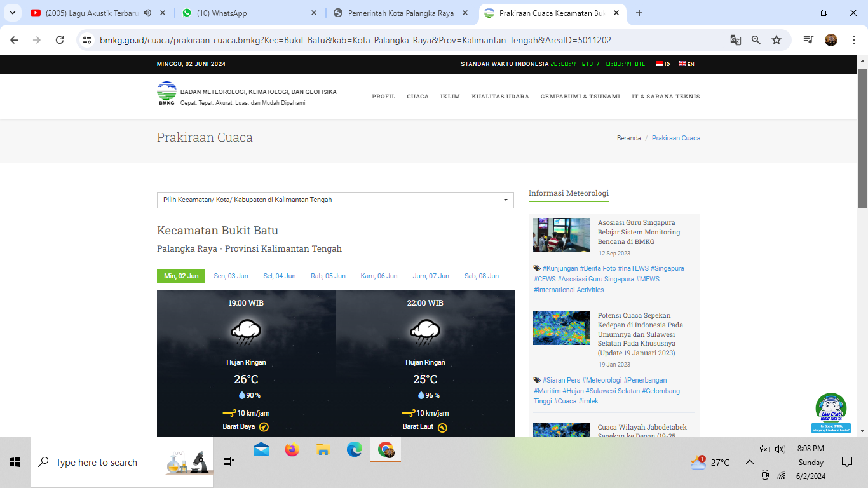The height and width of the screenshot is (488, 868).
Task: Open the GEMPABUMI & TSUNAMI menu
Action: click(580, 97)
